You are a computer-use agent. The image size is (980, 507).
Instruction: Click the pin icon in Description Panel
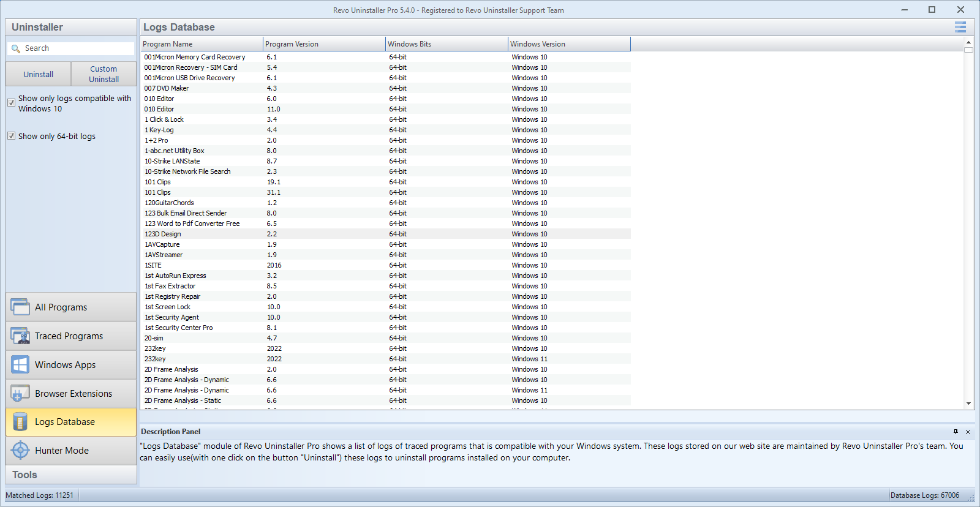[956, 432]
